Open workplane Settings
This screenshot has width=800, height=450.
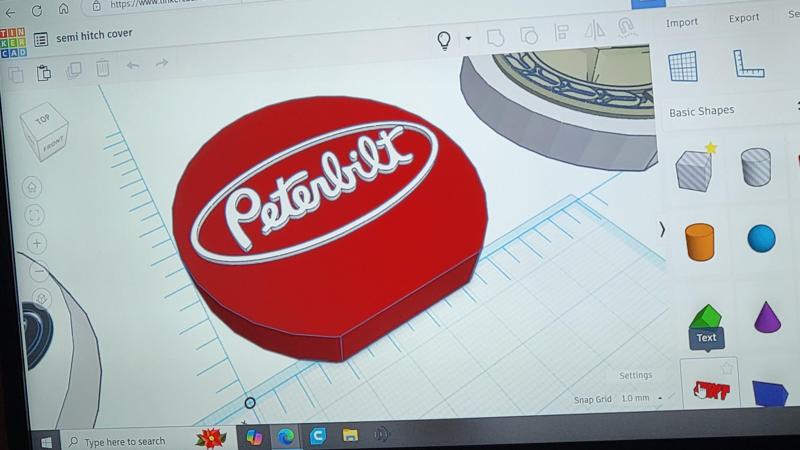[635, 375]
